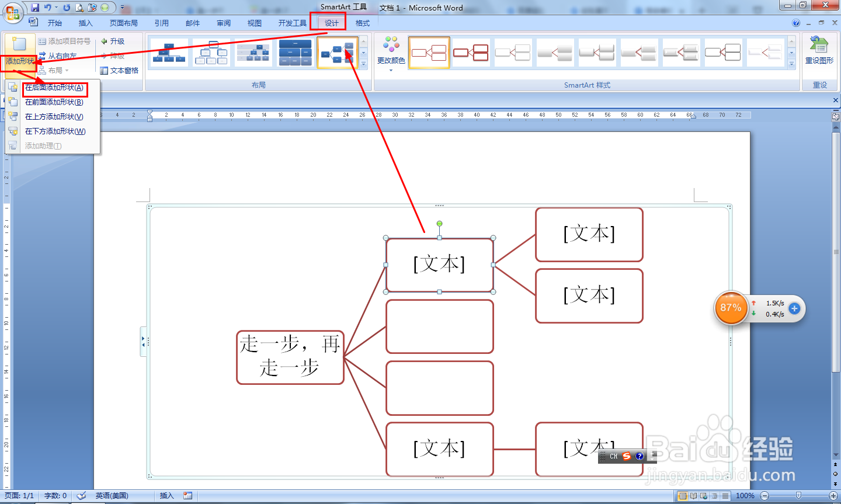Click the 字数: 0 word count
This screenshot has height=504, width=841.
pos(55,496)
